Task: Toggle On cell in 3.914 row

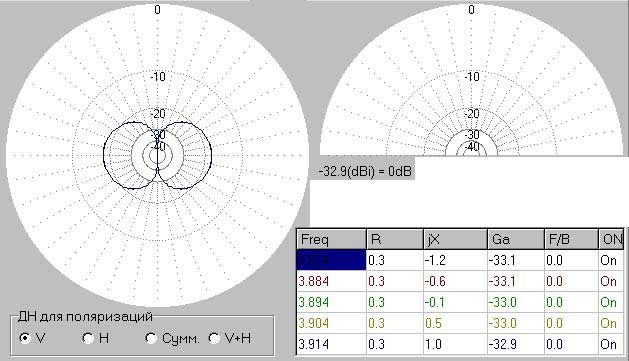Action: tap(612, 344)
